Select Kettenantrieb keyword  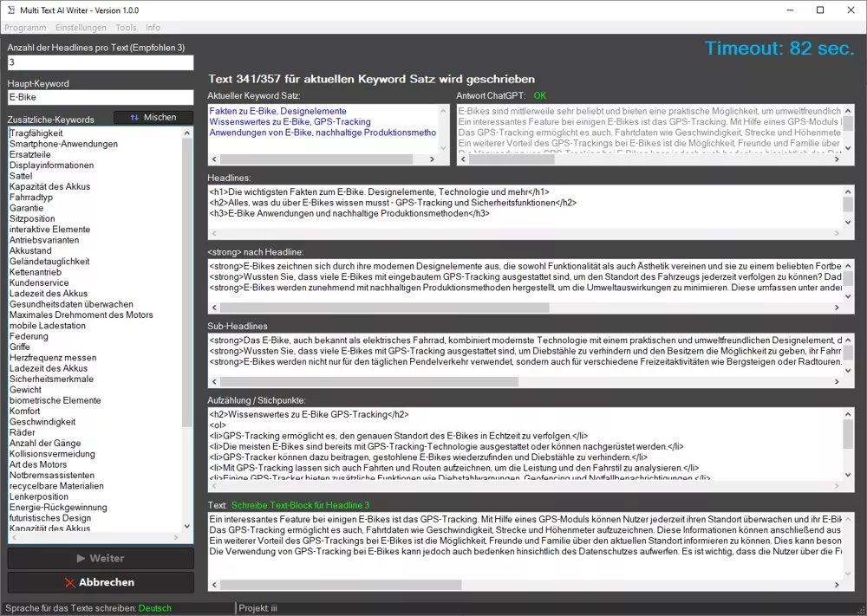tap(35, 272)
